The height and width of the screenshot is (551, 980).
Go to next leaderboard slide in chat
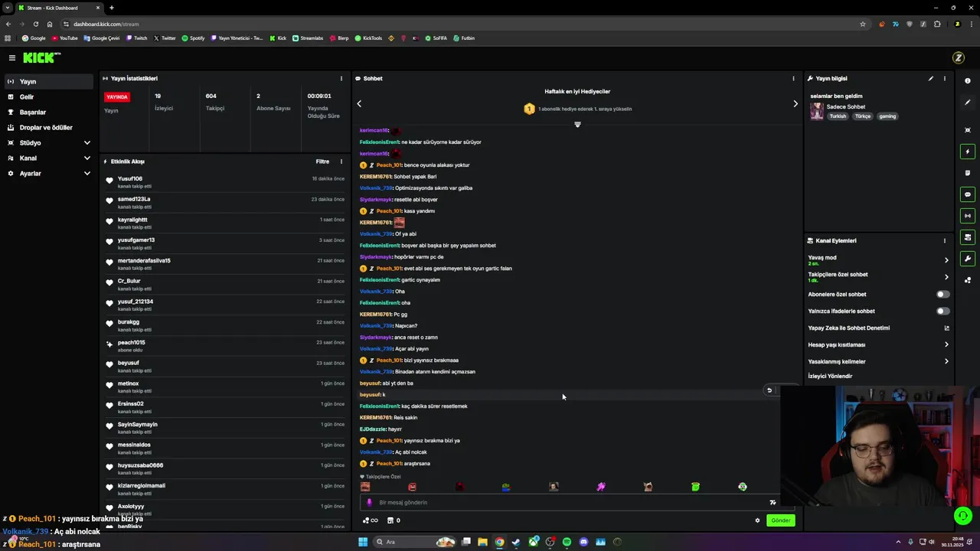[x=795, y=103]
